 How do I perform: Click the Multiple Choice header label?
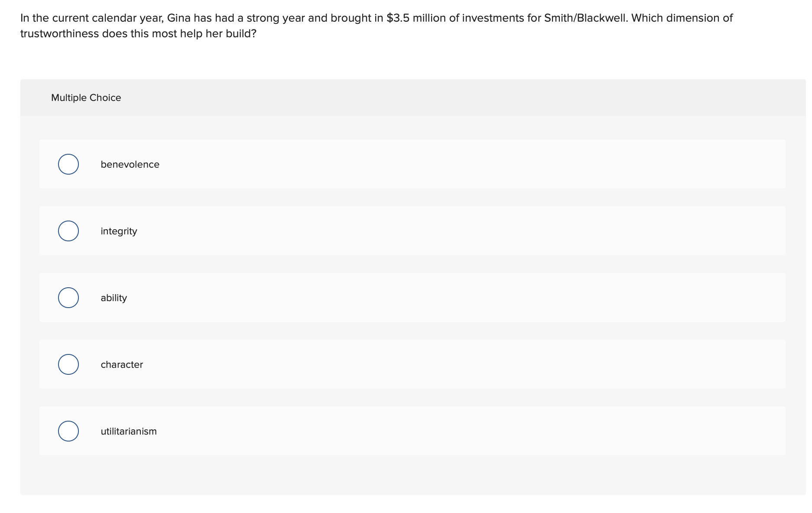coord(86,97)
